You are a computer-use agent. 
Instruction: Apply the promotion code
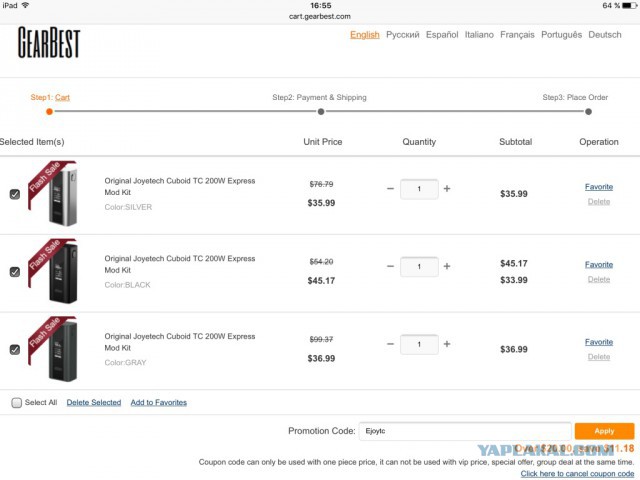pyautogui.click(x=604, y=431)
